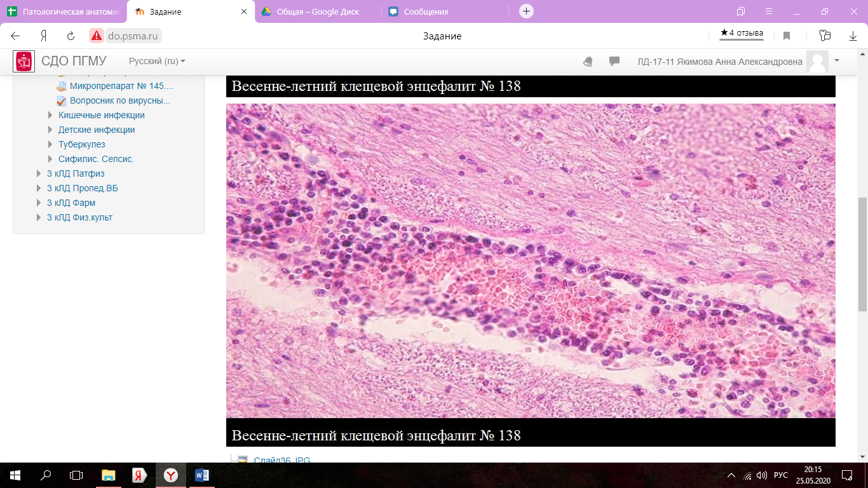This screenshot has height=488, width=868.
Task: Click the user avatar picture
Action: pyautogui.click(x=817, y=62)
